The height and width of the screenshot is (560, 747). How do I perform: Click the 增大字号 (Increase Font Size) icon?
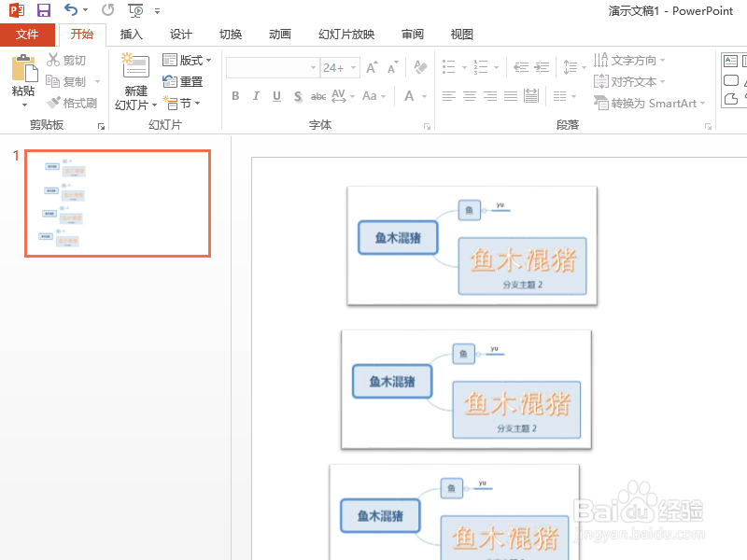click(x=373, y=67)
